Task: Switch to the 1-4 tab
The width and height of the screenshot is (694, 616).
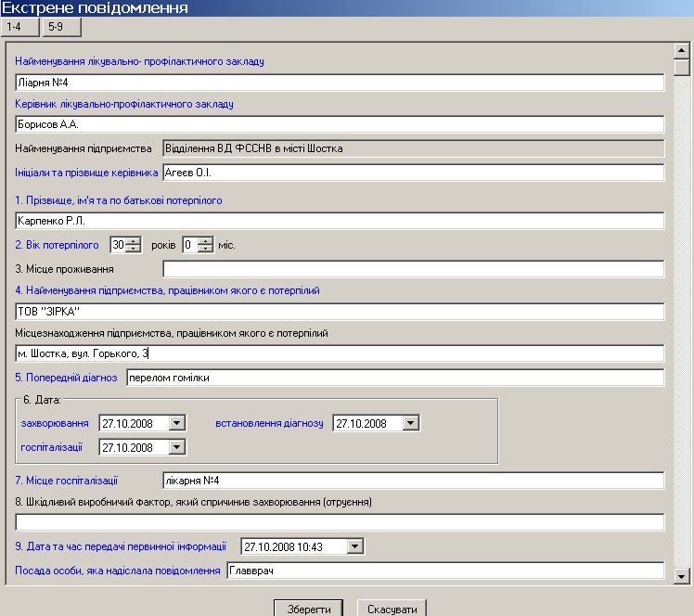Action: pyautogui.click(x=20, y=27)
